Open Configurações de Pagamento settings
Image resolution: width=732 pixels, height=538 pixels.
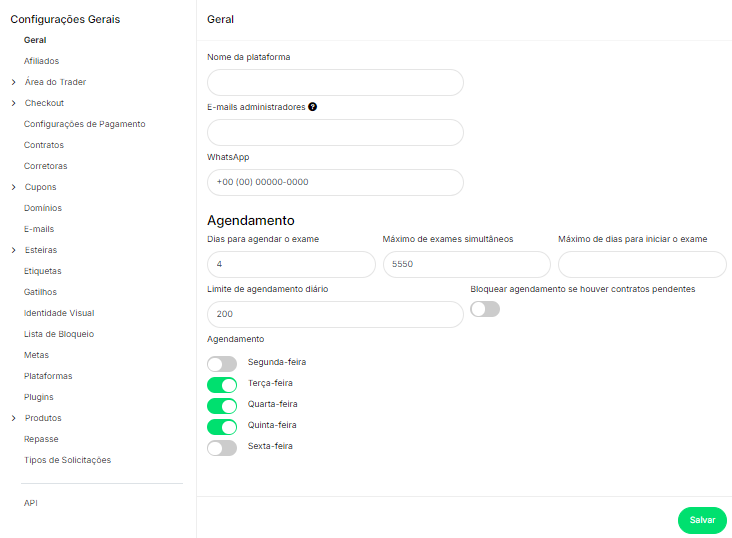84,124
